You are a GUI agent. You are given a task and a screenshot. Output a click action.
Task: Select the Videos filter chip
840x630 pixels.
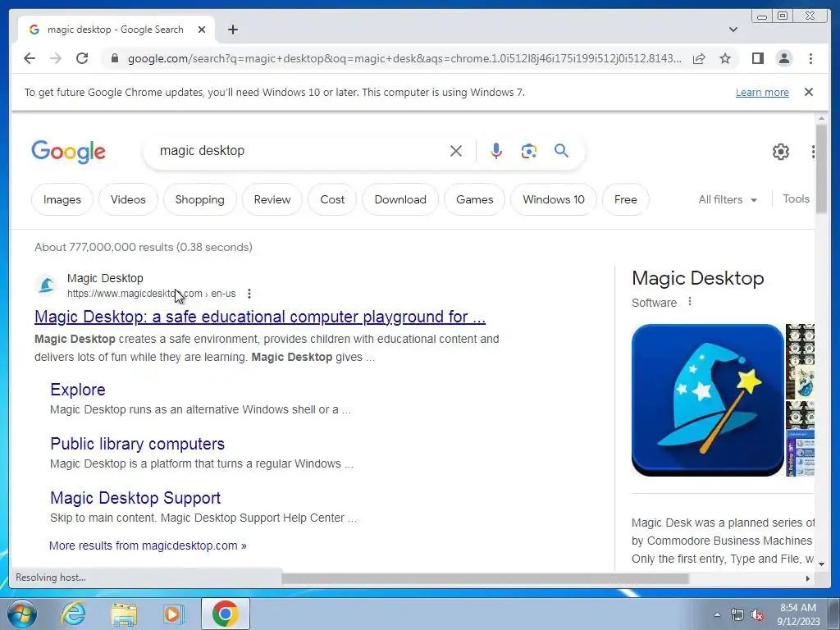click(x=128, y=199)
